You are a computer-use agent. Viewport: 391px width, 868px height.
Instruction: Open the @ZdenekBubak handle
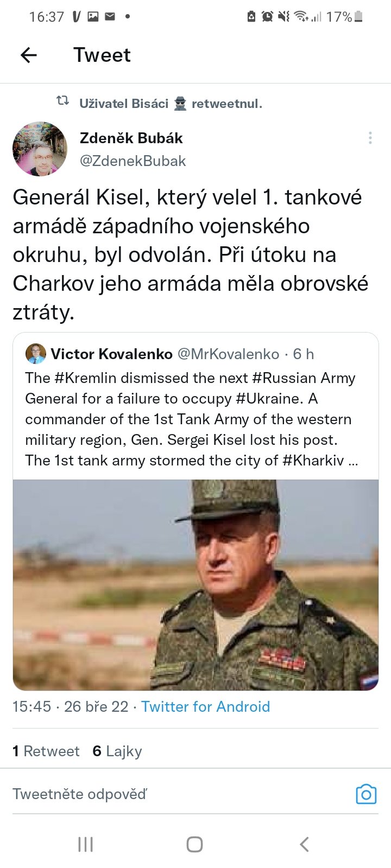coord(133,161)
